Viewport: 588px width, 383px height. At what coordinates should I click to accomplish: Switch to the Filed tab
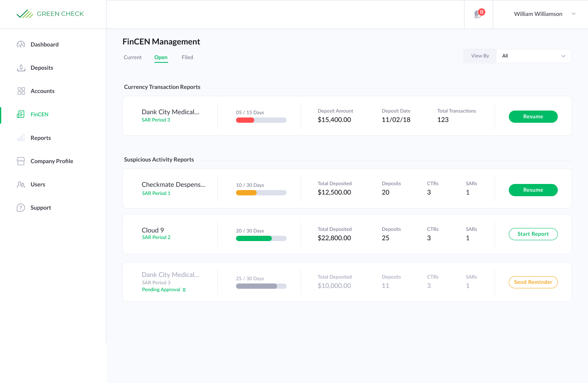point(187,58)
